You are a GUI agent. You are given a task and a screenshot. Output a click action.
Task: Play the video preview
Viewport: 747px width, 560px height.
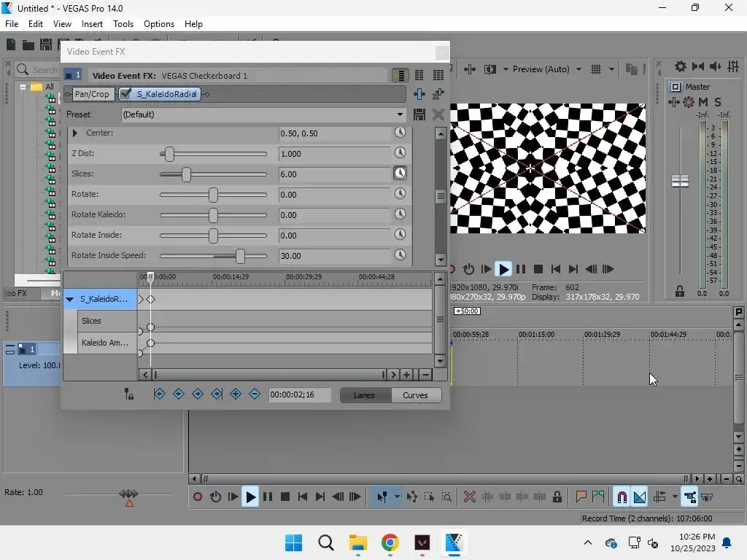point(503,270)
